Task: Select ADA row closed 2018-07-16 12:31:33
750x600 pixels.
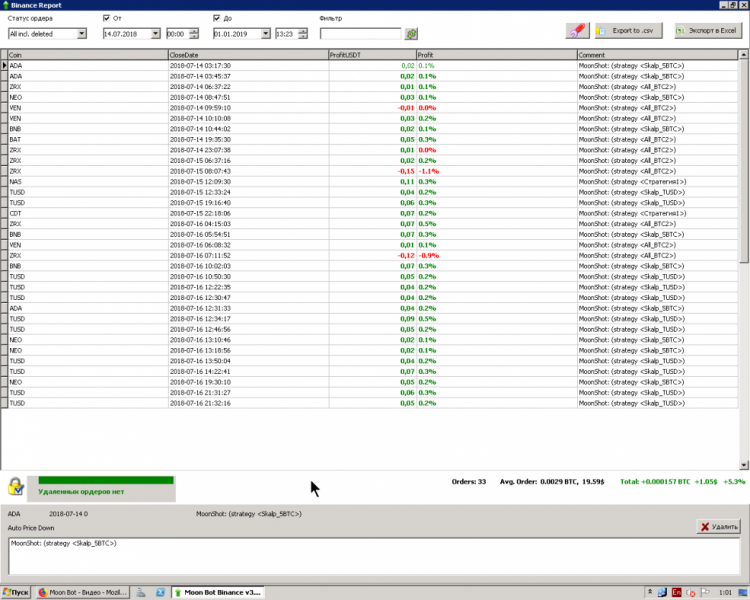Action: (369, 309)
